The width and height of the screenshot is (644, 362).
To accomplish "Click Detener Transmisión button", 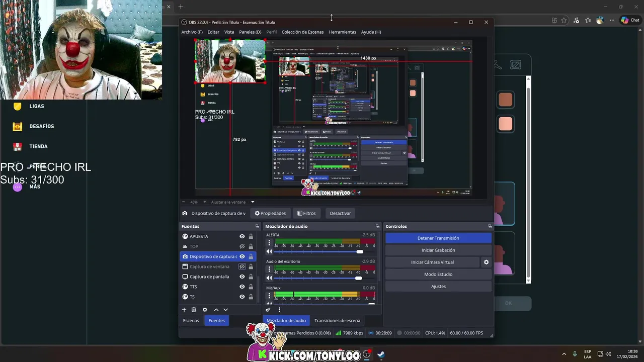I will pos(438,238).
